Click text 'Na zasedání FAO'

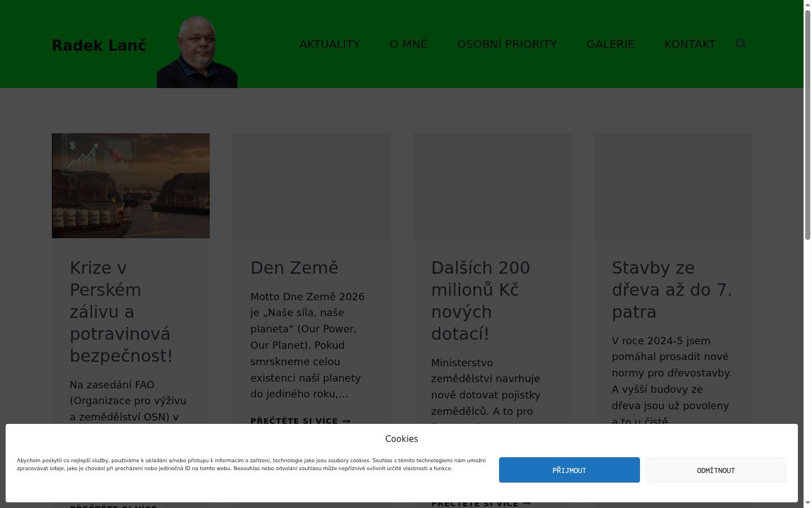click(112, 384)
